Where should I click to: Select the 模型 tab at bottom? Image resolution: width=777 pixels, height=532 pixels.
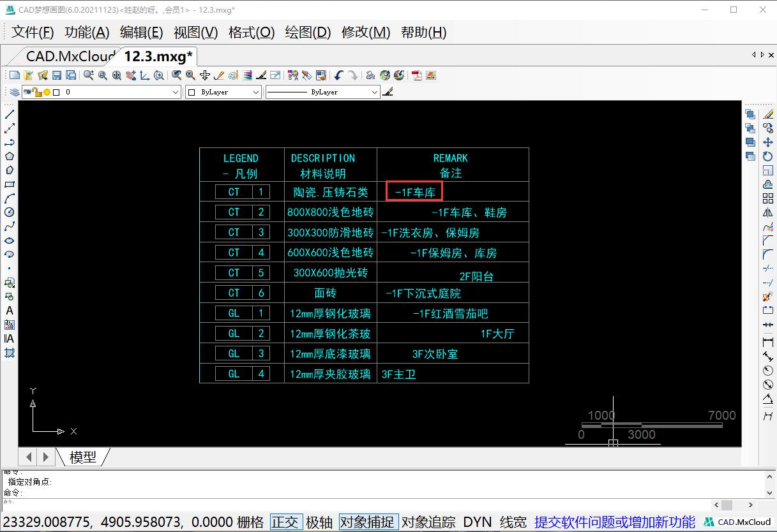point(83,457)
